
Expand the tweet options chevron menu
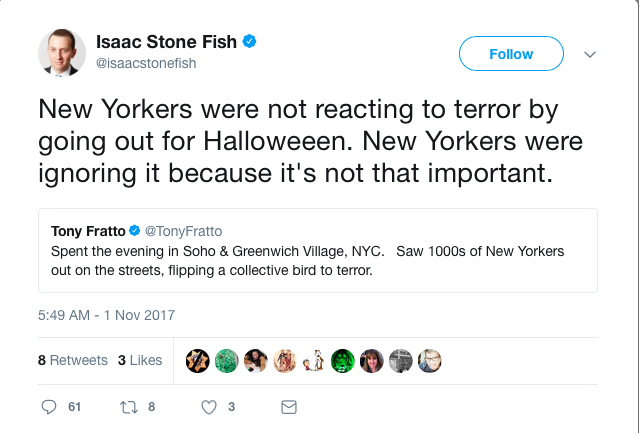[590, 54]
